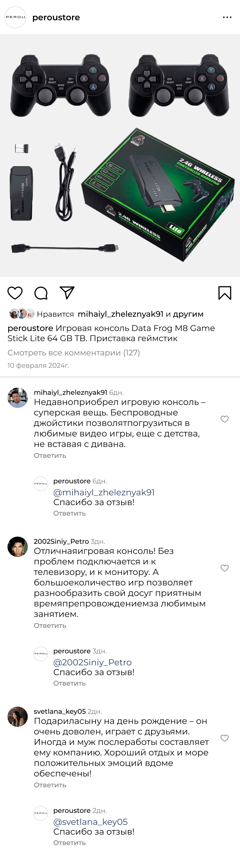Reply to mihaiyl_zheleznyak91's comment
This screenshot has width=240, height=868.
50,456
